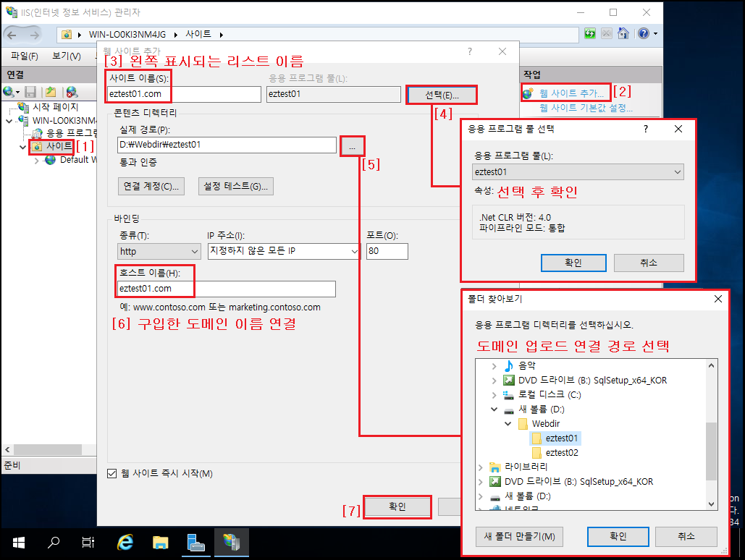
Task: Collapse the Webdir folder node
Action: 508,424
